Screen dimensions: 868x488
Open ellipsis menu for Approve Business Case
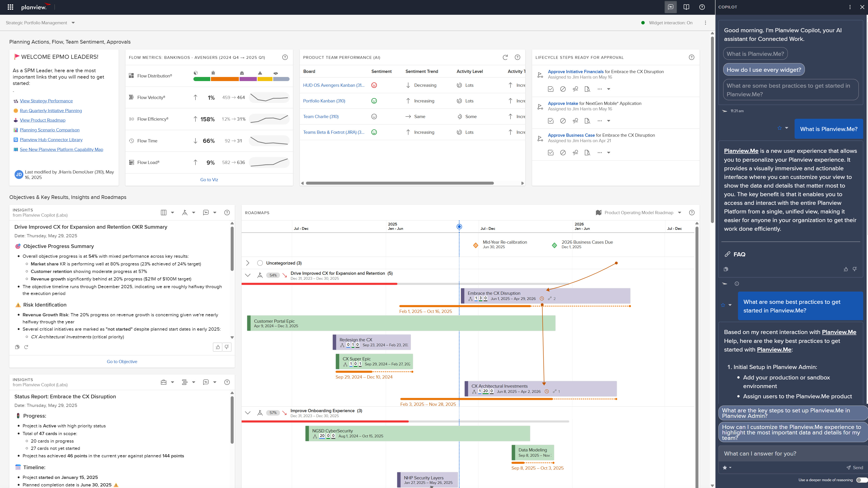click(x=599, y=152)
